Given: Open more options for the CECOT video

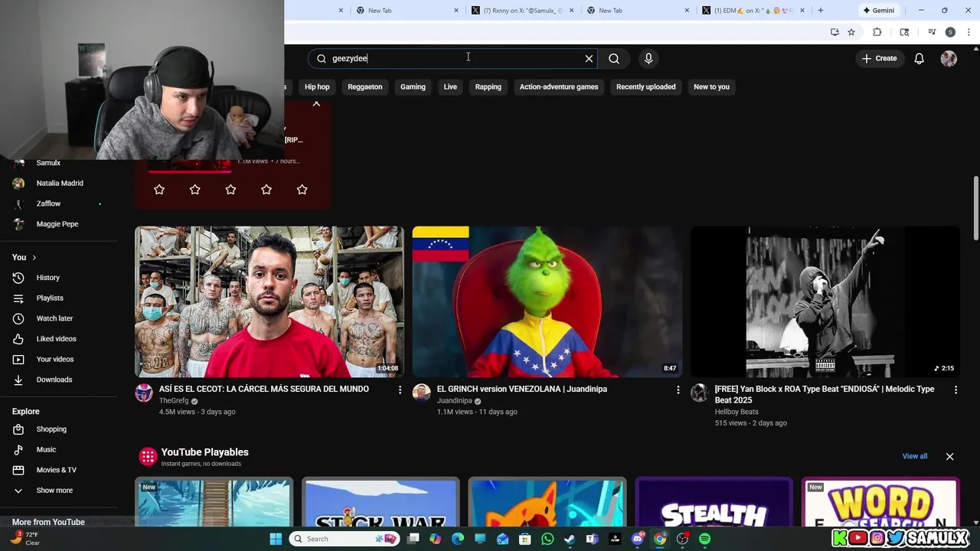Looking at the screenshot, I should click(x=400, y=390).
